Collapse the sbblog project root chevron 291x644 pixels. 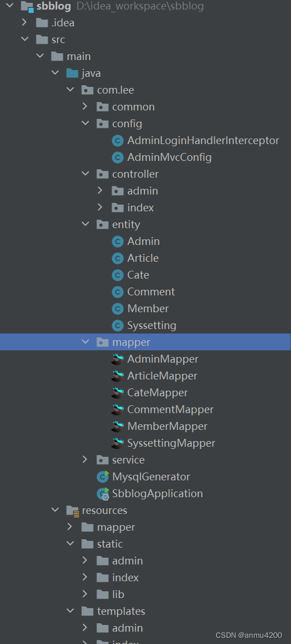10,6
